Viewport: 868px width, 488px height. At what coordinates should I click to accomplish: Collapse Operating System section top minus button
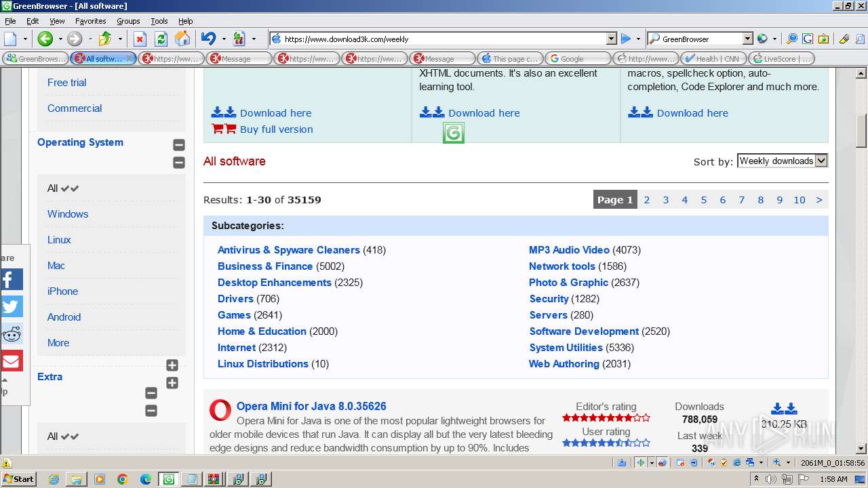pos(179,144)
